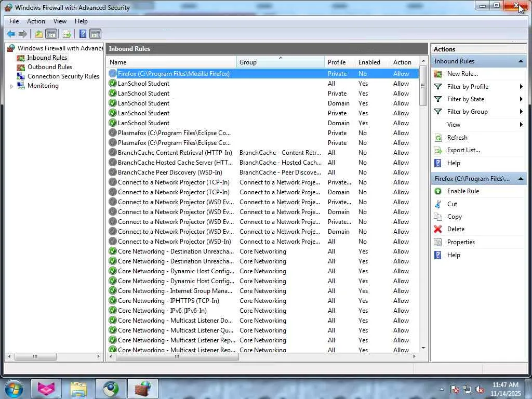Click the Properties sheet icon
Viewport: 532px width, 399px height.
(438, 242)
